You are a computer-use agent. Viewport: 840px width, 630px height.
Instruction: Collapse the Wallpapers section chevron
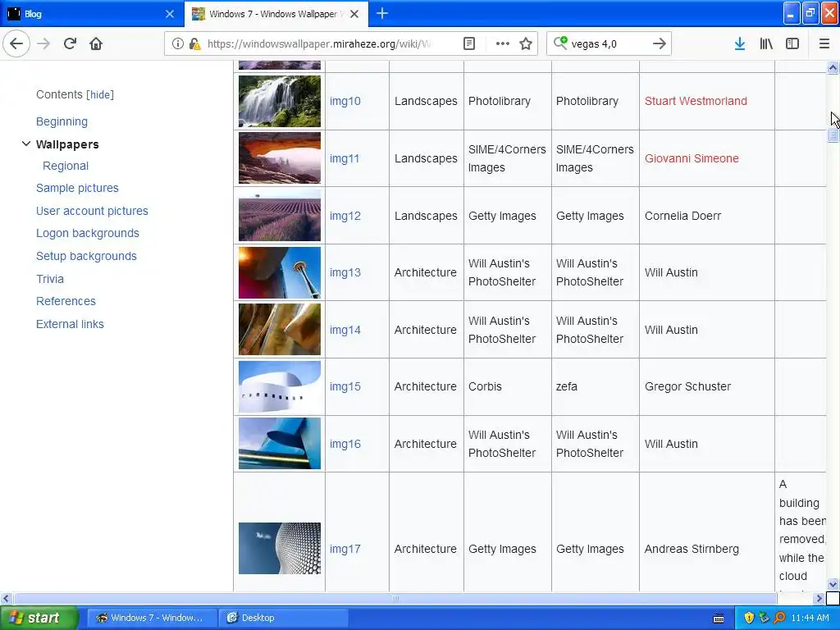25,144
